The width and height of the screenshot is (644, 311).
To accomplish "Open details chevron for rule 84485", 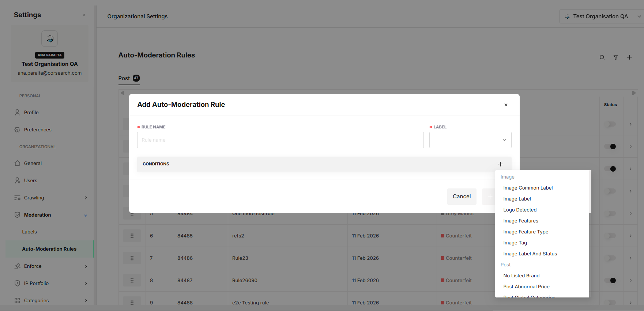I will [630, 236].
